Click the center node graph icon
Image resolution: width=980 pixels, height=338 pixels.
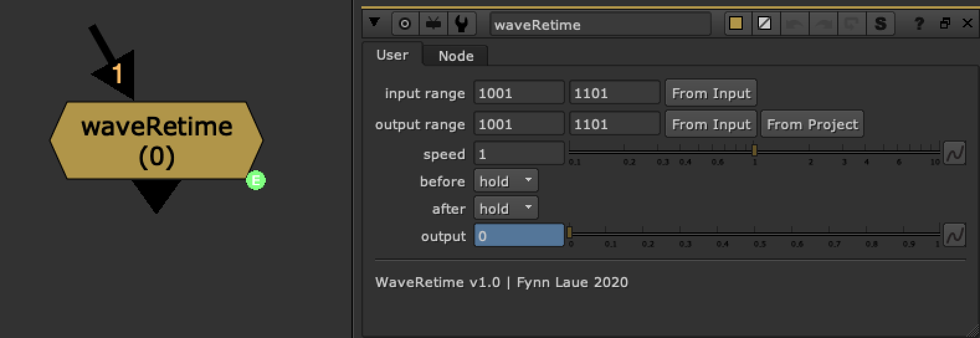pos(405,24)
